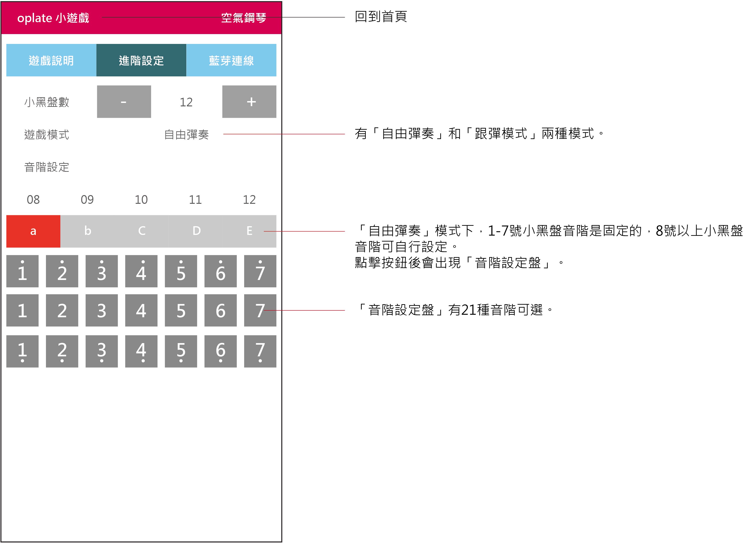The image size is (756, 543).
Task: Change the 遊戲模式 value 自由彈奏
Action: point(186,134)
